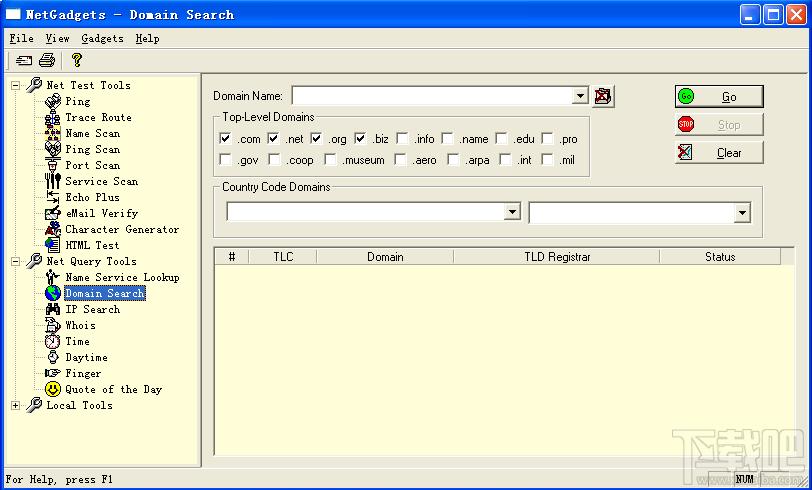Sort by the Status column header
This screenshot has height=490, width=812.
pos(720,257)
